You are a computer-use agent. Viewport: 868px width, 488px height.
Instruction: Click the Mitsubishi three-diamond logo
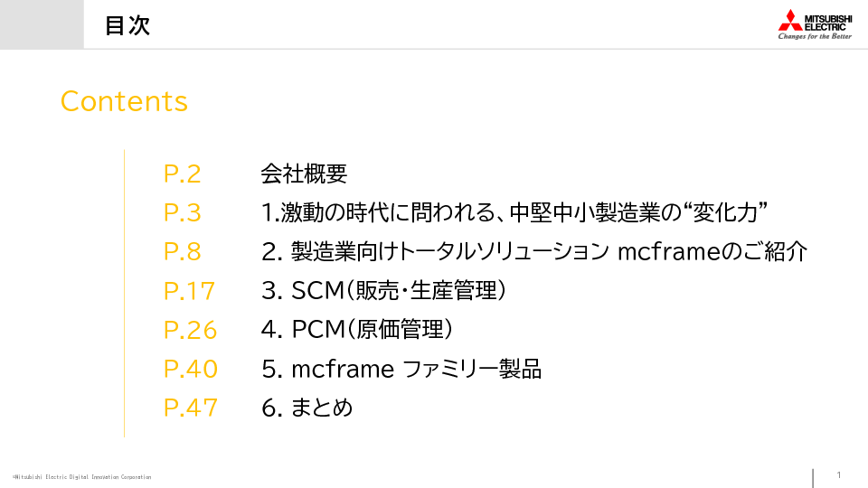[x=790, y=21]
